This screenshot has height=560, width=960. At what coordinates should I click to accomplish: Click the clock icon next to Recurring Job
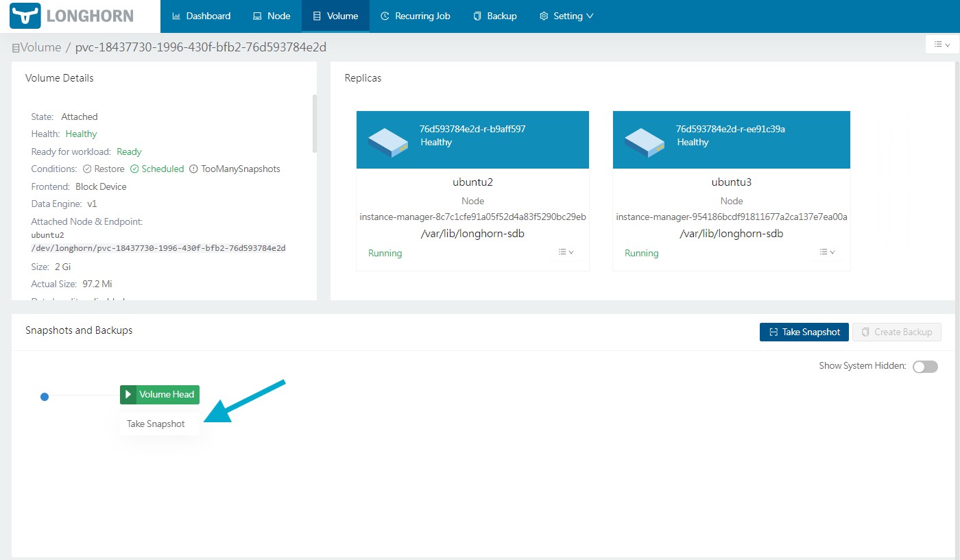tap(387, 16)
